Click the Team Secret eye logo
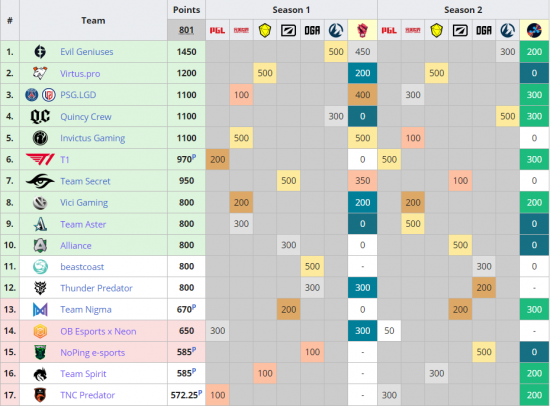Image resolution: width=550 pixels, height=406 pixels. (40, 181)
